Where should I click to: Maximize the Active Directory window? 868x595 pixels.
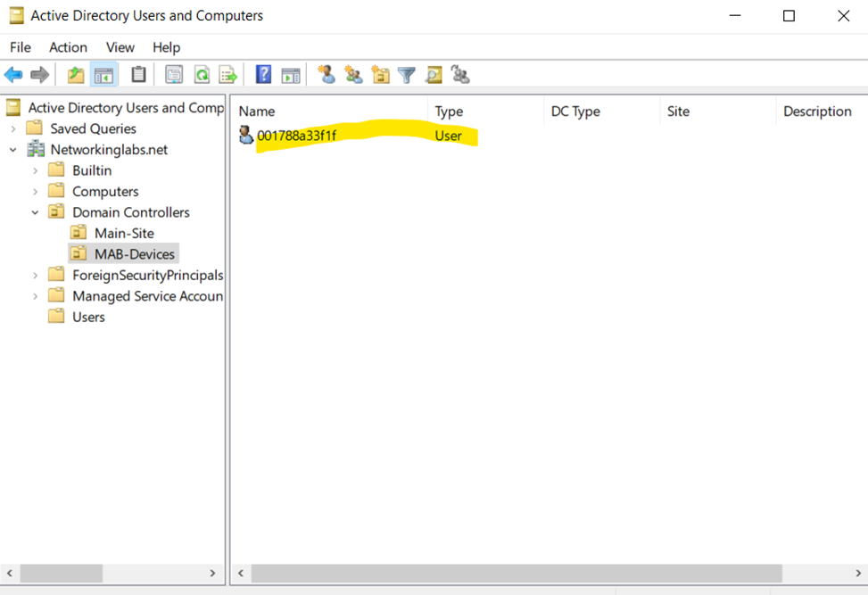[x=789, y=15]
